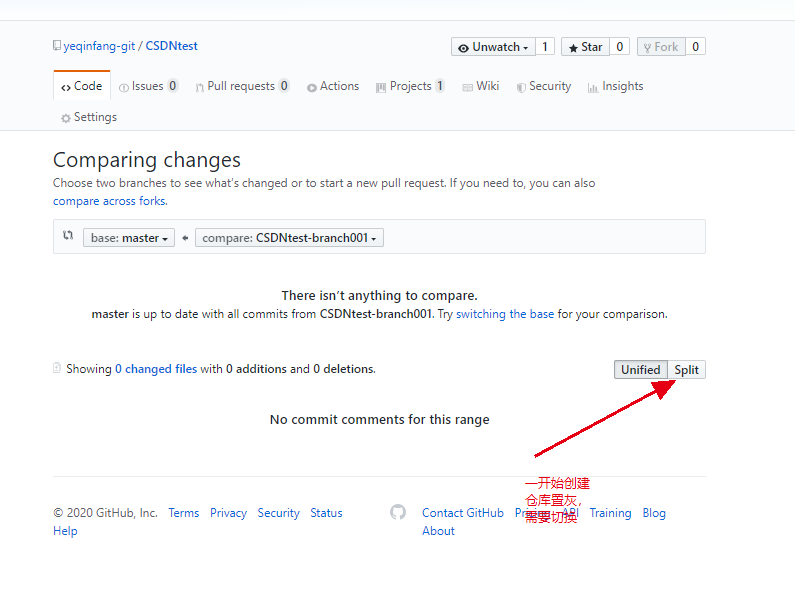Expand the base: master dropdown
Viewport: 795px width, 604px height.
[x=129, y=238]
